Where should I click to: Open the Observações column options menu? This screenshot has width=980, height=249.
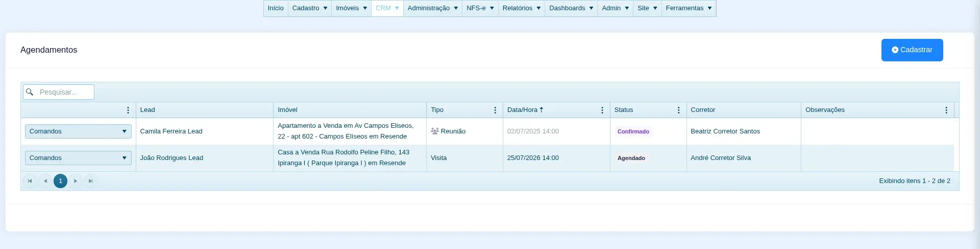pyautogui.click(x=946, y=110)
